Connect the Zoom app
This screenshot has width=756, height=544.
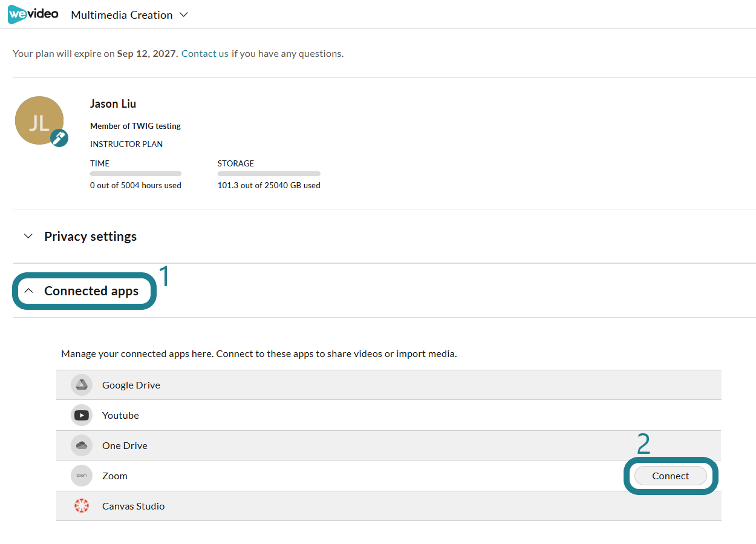(670, 476)
